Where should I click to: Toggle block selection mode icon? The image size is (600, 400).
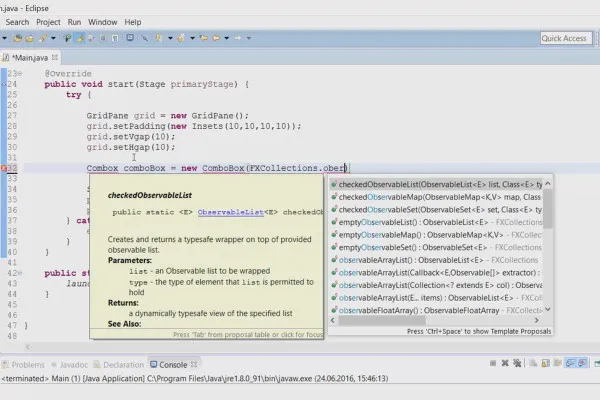[103, 38]
